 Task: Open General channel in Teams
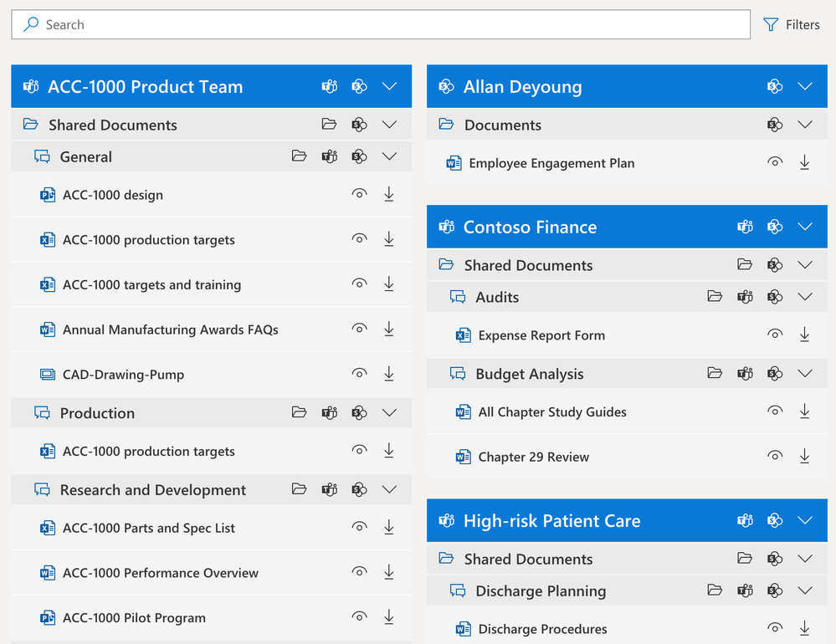pos(330,156)
